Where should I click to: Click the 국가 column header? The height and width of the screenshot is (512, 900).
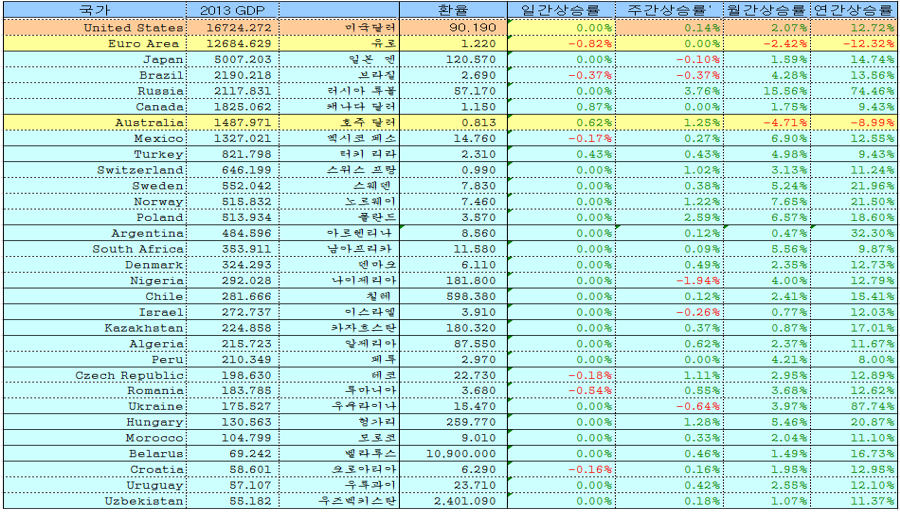[x=93, y=9]
